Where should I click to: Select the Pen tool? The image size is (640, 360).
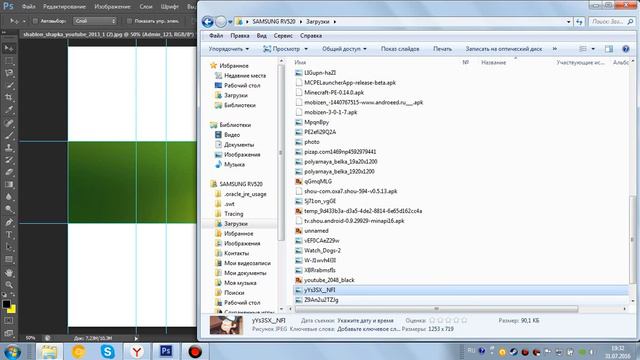pos(9,222)
